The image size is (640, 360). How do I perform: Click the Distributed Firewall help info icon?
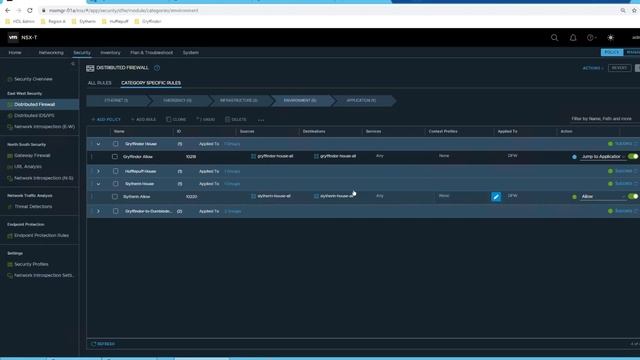tap(157, 68)
